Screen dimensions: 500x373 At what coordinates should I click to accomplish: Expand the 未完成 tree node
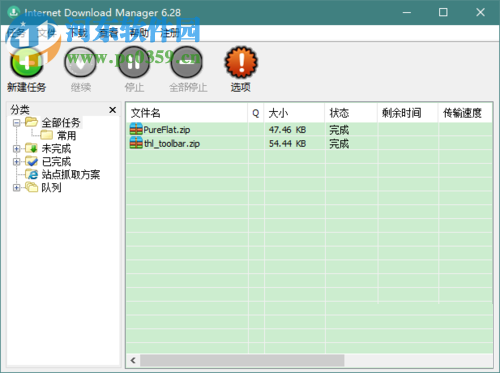point(16,149)
